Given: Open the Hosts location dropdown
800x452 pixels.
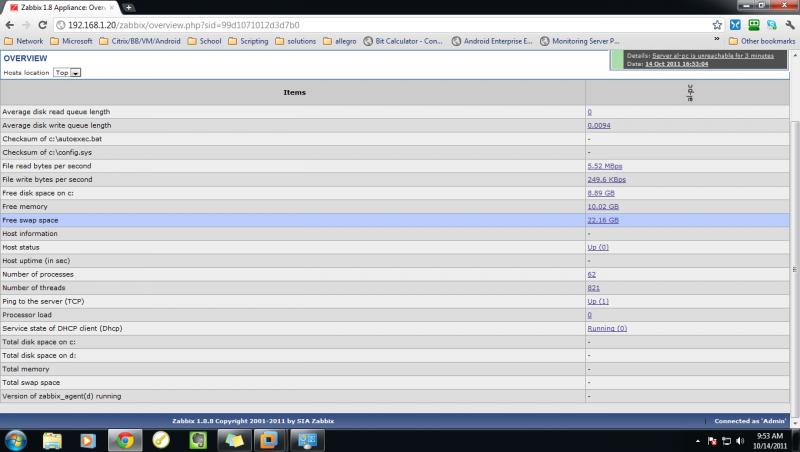Looking at the screenshot, I should [x=67, y=72].
